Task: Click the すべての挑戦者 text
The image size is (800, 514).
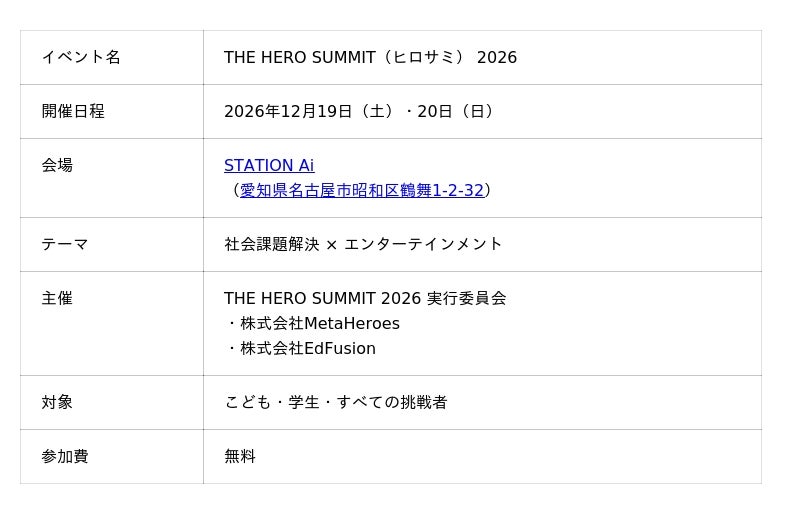Action: point(392,403)
